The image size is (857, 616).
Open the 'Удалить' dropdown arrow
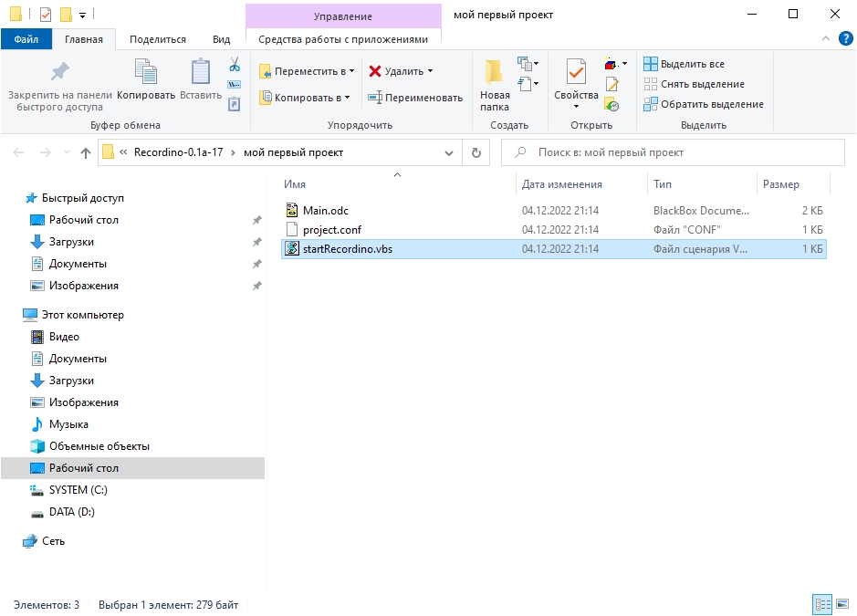tap(430, 71)
